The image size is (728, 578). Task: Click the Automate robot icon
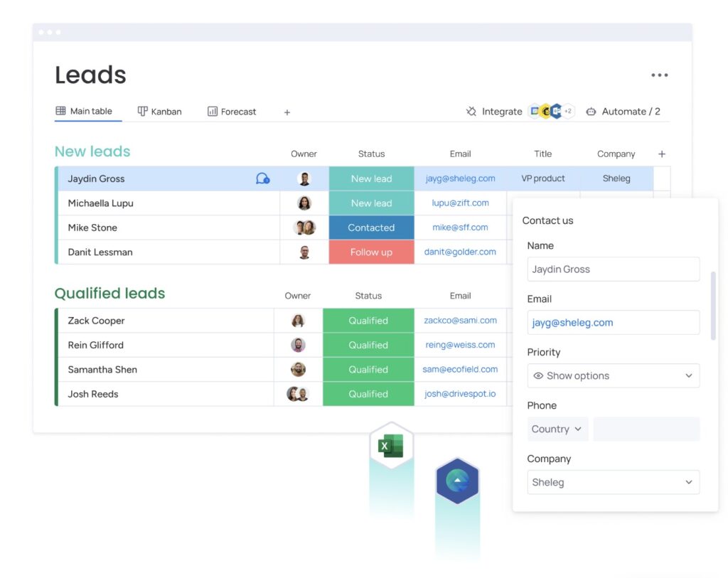[x=591, y=112]
